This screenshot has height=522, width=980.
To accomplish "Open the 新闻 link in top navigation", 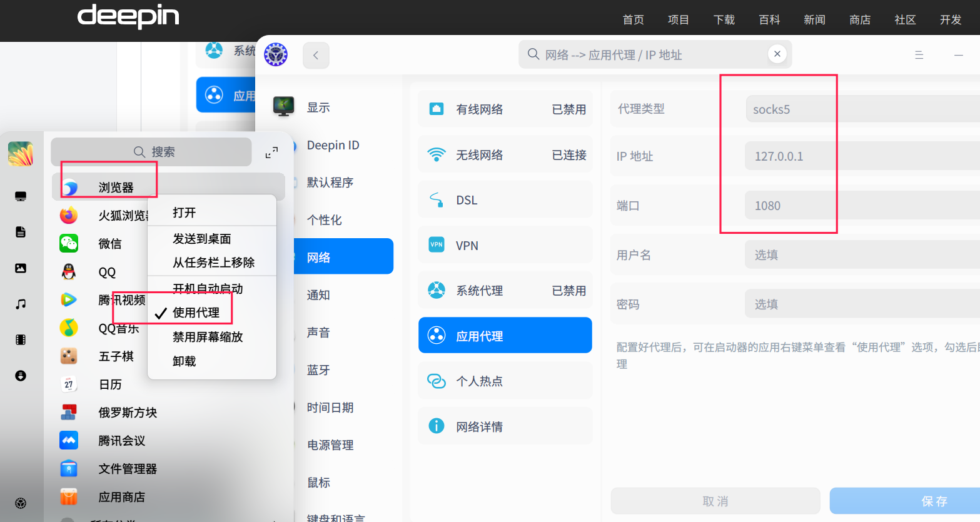I will 814,20.
